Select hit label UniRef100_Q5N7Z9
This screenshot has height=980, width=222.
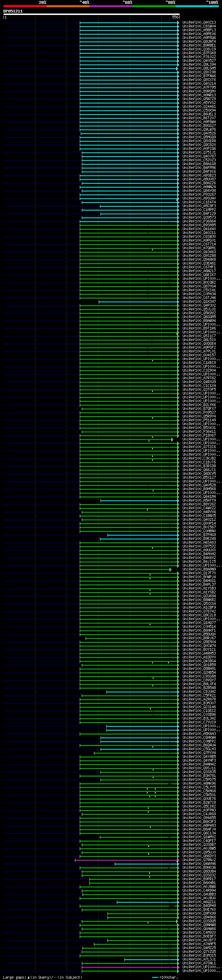[x=199, y=99]
